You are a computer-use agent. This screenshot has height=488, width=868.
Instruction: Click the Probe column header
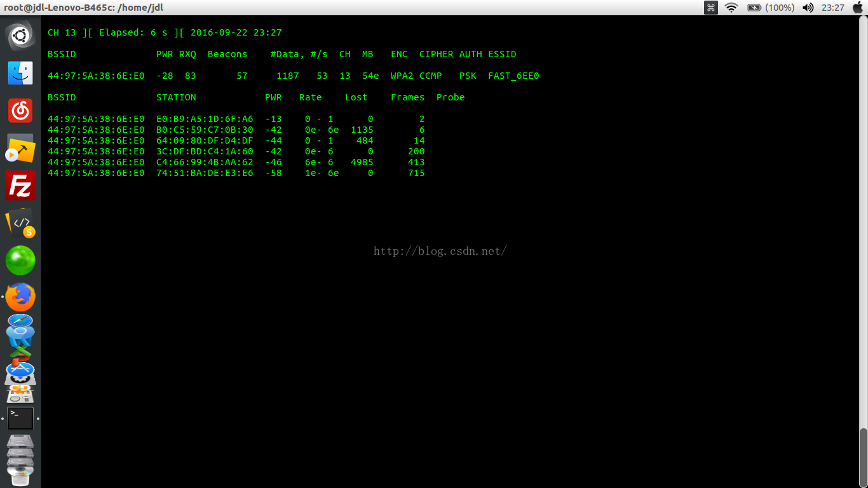pyautogui.click(x=451, y=97)
